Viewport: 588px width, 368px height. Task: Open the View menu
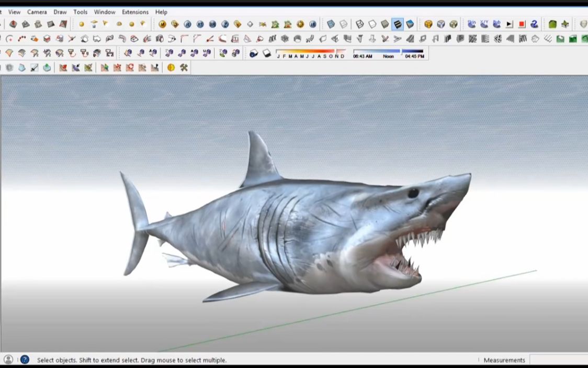coord(14,12)
